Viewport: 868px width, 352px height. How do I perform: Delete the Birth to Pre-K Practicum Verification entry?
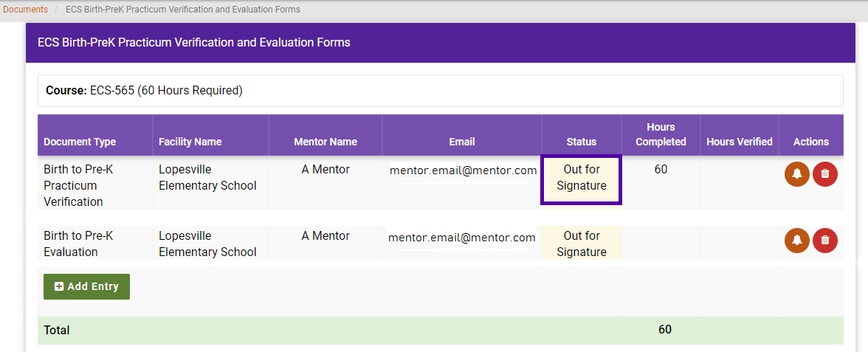[825, 174]
